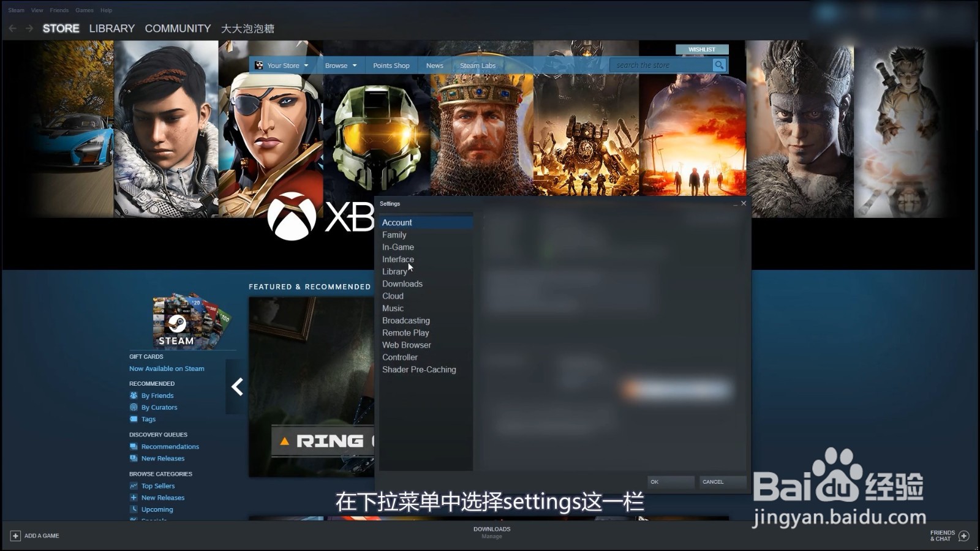
Task: Go back with the left arrow
Action: tap(13, 29)
